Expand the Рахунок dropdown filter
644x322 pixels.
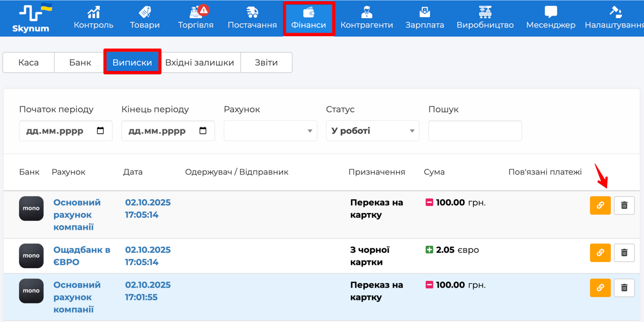coord(270,131)
